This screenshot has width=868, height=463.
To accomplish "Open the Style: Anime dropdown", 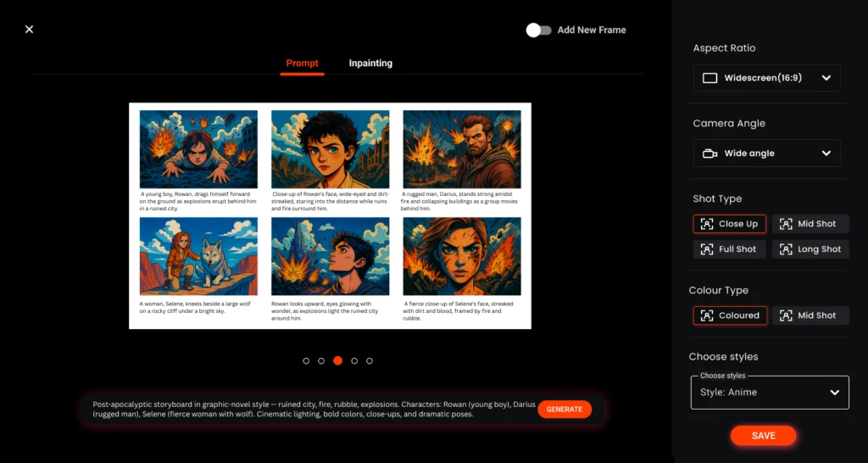I will click(834, 393).
